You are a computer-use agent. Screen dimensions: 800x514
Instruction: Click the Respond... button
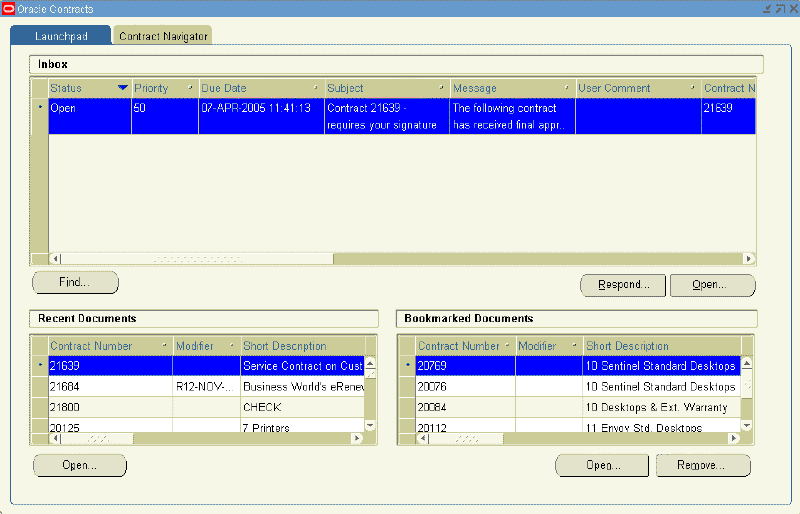(623, 285)
